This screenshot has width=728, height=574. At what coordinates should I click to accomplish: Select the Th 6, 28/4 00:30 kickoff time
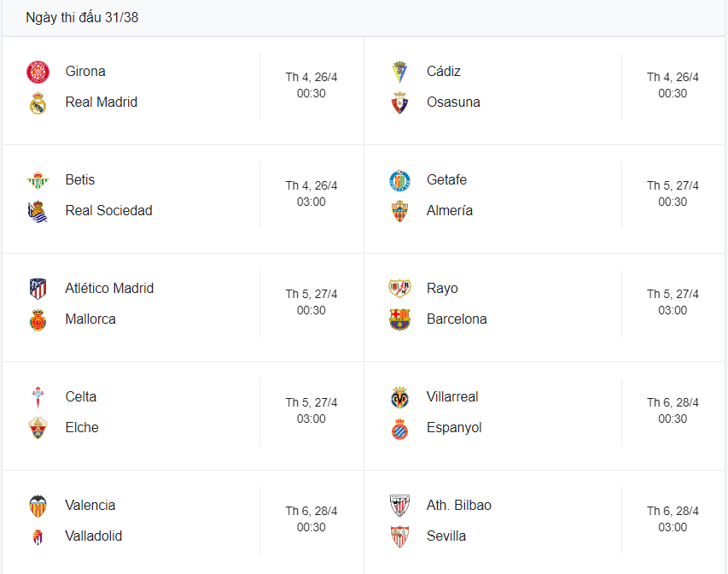tap(675, 412)
